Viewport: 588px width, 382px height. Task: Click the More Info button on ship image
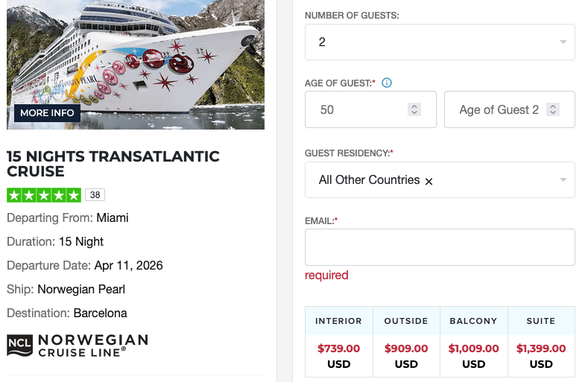click(x=47, y=113)
